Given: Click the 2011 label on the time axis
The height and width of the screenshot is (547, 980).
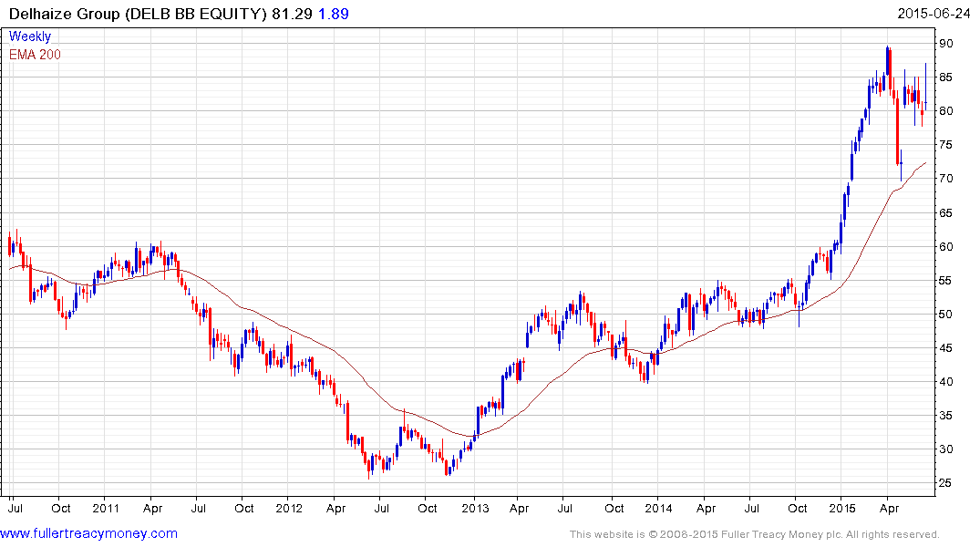Looking at the screenshot, I should (x=105, y=507).
